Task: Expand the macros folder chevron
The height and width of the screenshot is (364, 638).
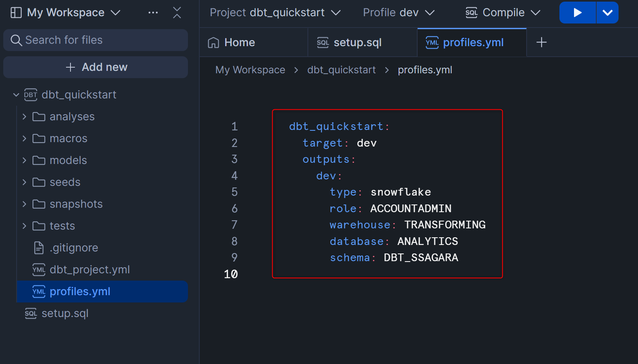Action: (x=24, y=138)
